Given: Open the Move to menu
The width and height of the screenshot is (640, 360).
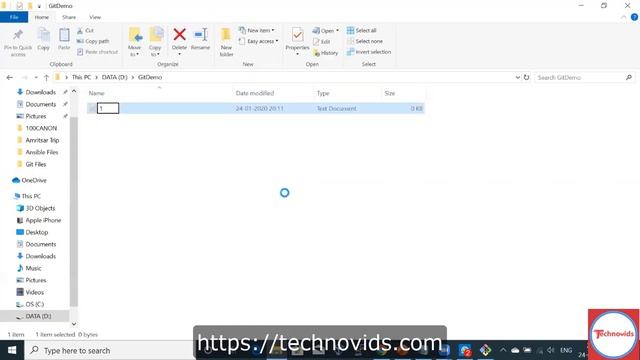Looking at the screenshot, I should click(x=135, y=42).
